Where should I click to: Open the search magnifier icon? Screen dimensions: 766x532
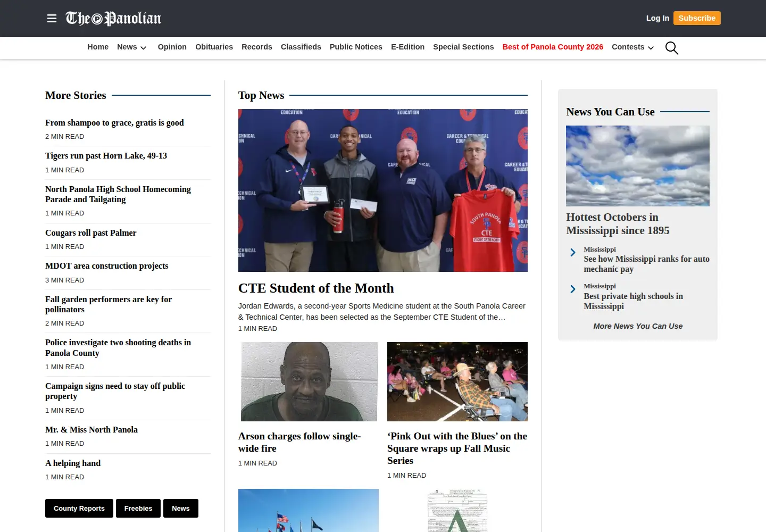tap(672, 48)
